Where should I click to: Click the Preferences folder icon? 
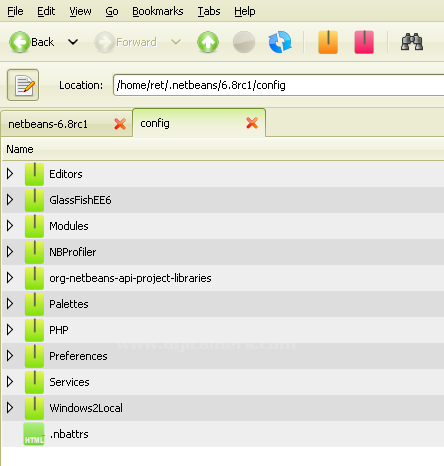click(x=34, y=356)
